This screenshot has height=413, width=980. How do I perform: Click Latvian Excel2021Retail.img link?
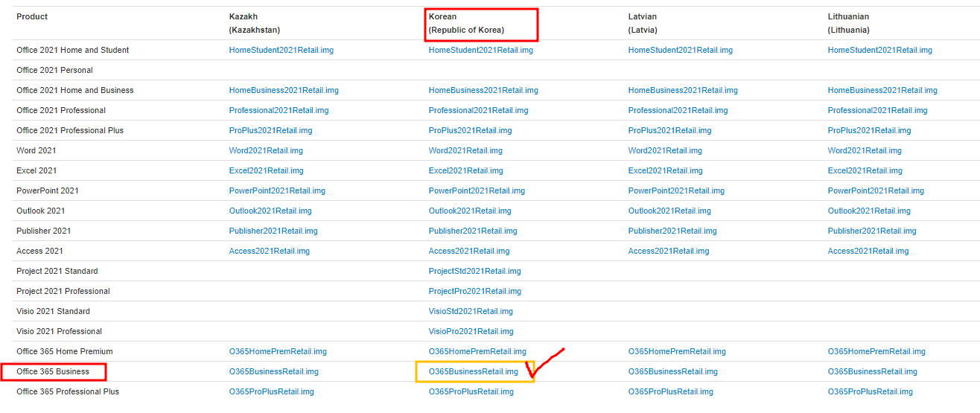coord(666,170)
